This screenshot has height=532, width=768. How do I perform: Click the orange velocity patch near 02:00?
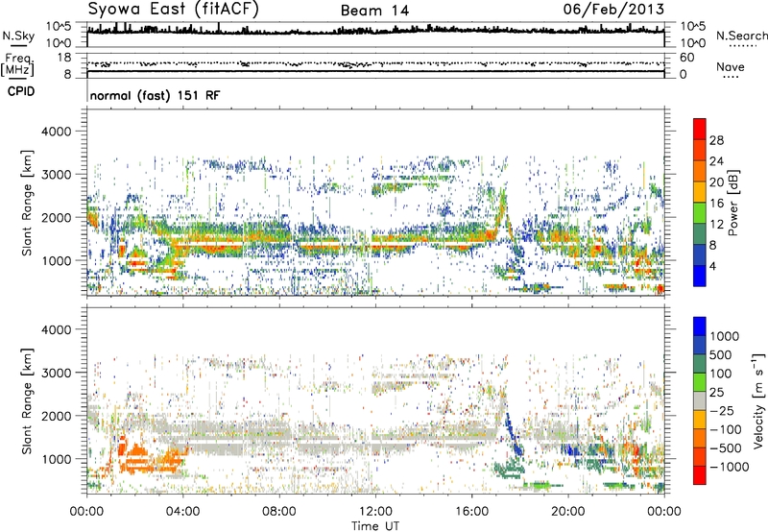pyautogui.click(x=137, y=460)
